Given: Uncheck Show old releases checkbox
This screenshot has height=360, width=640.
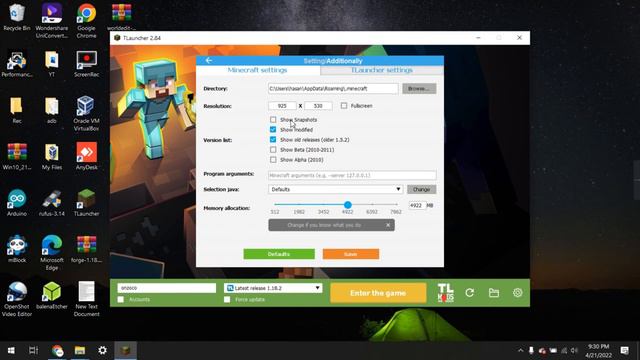Looking at the screenshot, I should [273, 140].
